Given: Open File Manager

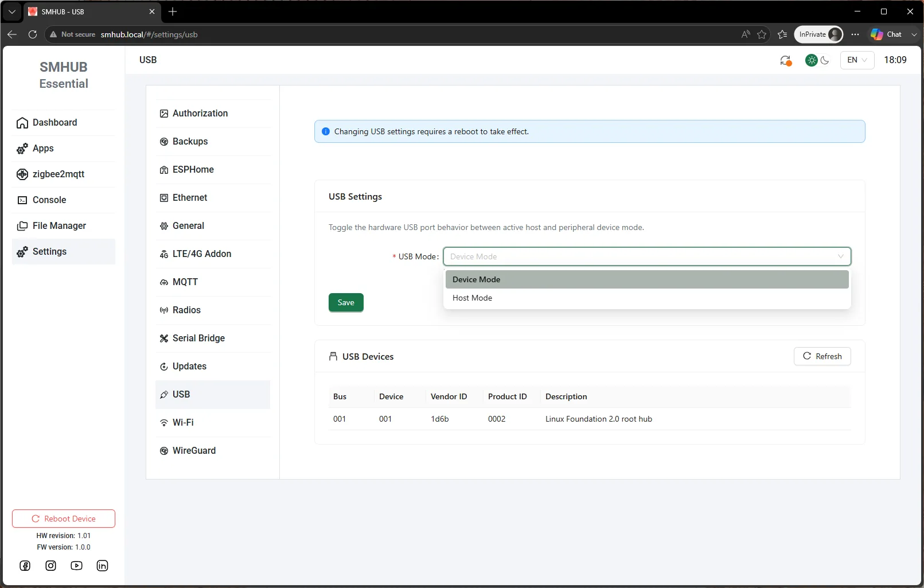Looking at the screenshot, I should click(x=63, y=226).
